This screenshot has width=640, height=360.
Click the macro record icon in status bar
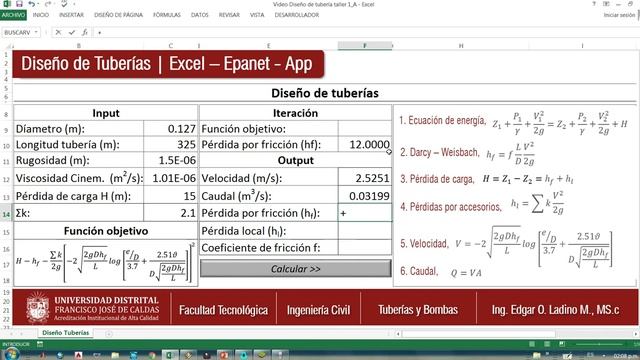(x=40, y=344)
